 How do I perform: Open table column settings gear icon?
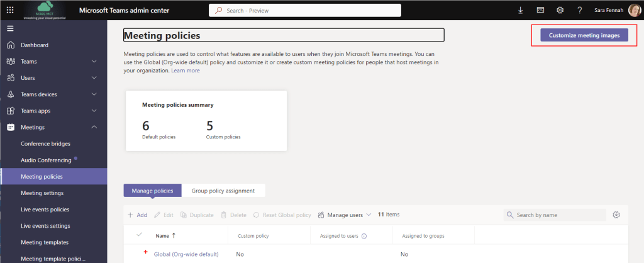tap(616, 215)
